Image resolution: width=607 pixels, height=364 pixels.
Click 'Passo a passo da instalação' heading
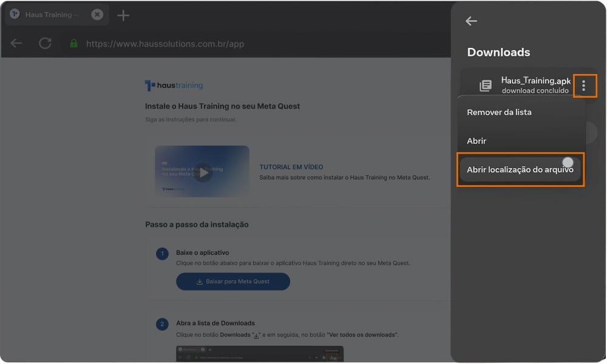click(197, 224)
